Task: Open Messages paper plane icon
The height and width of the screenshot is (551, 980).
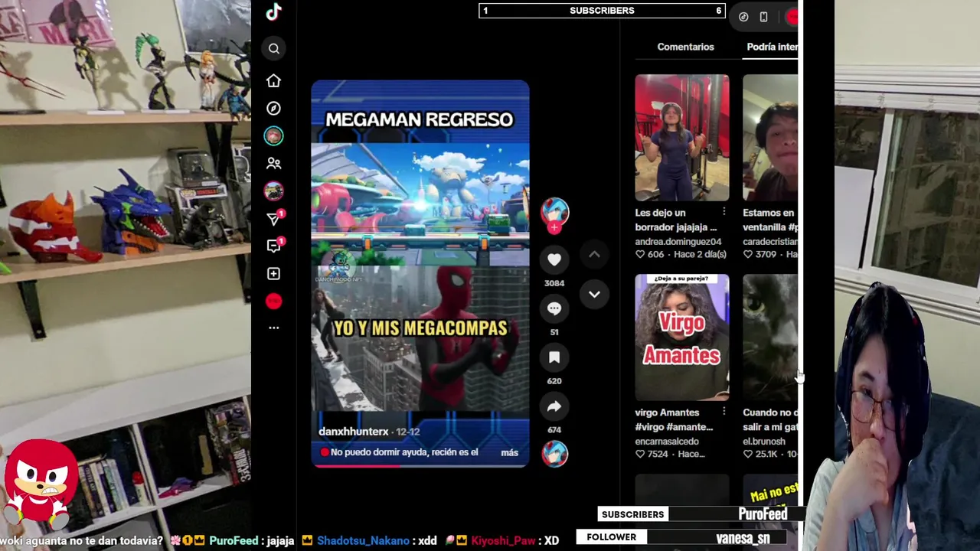Action: point(273,219)
